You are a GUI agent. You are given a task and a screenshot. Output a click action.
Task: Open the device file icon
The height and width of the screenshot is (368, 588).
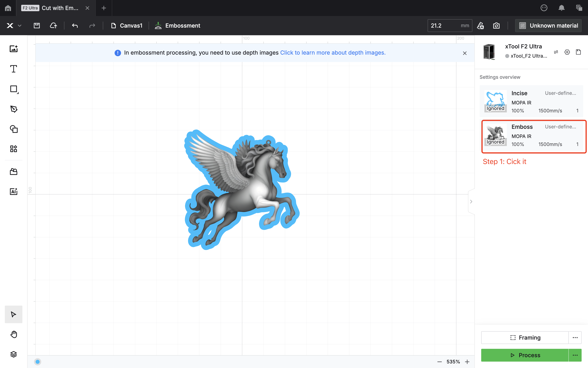click(x=578, y=52)
